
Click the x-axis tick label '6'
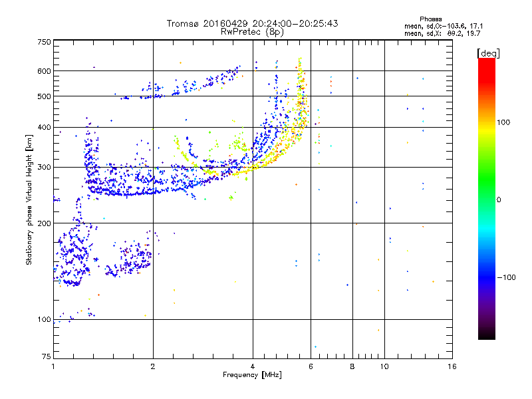coord(311,366)
